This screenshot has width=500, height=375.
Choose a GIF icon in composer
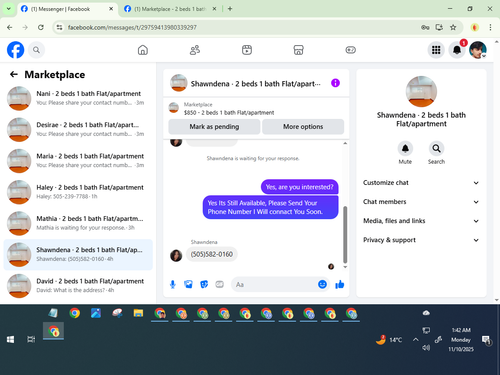point(219,284)
